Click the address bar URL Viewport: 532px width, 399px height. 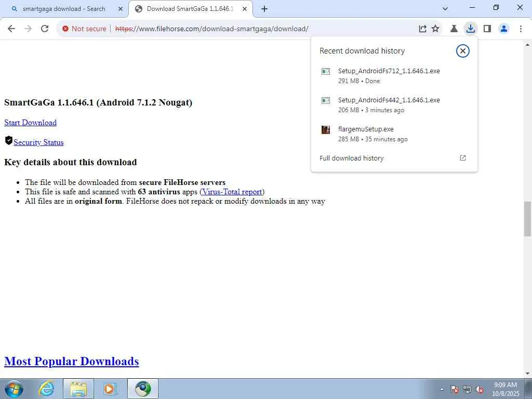pos(212,29)
